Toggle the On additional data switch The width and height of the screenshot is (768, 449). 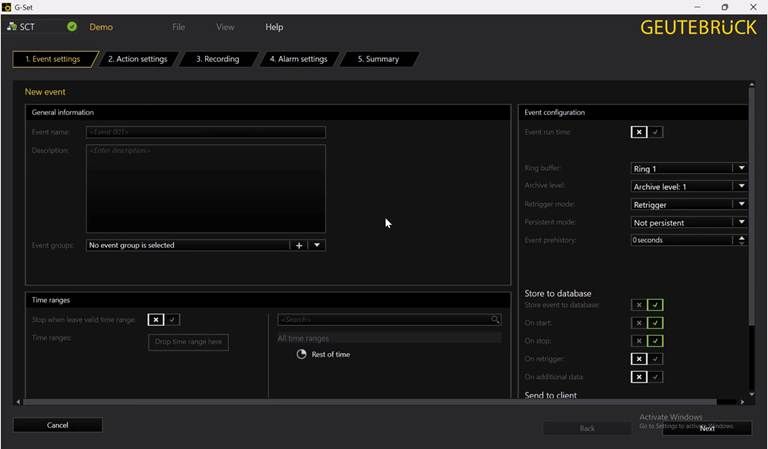[x=647, y=377]
